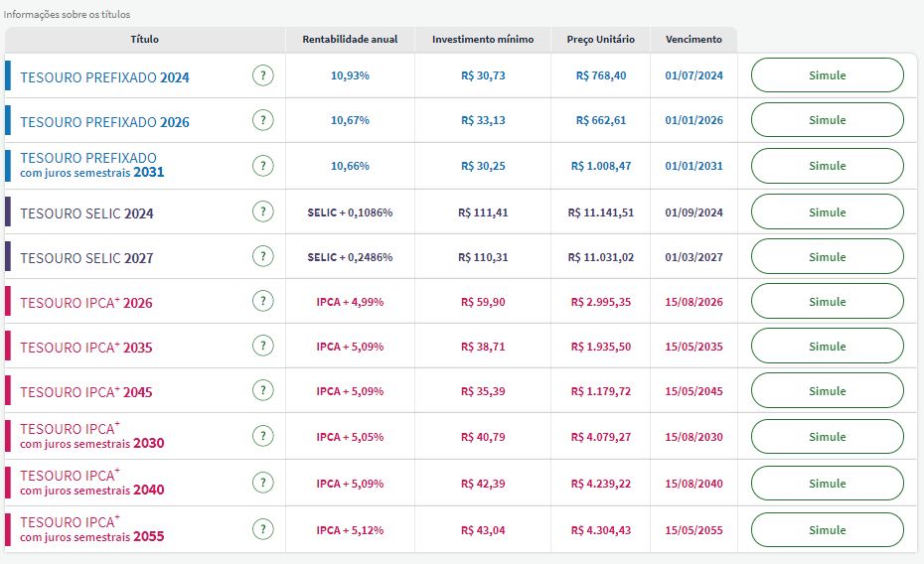Screen dimensions: 924x564
Task: Click minimum investment R$ 111,41
Action: coord(483,212)
